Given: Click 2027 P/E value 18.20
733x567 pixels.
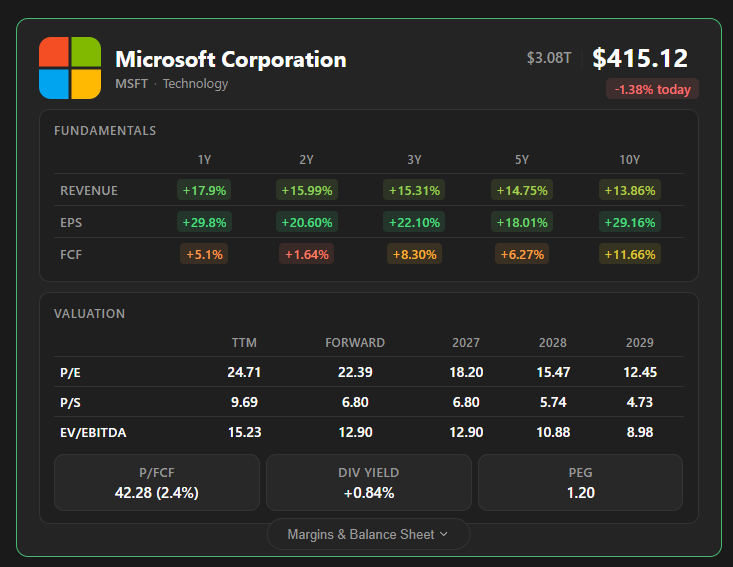Looking at the screenshot, I should (466, 372).
